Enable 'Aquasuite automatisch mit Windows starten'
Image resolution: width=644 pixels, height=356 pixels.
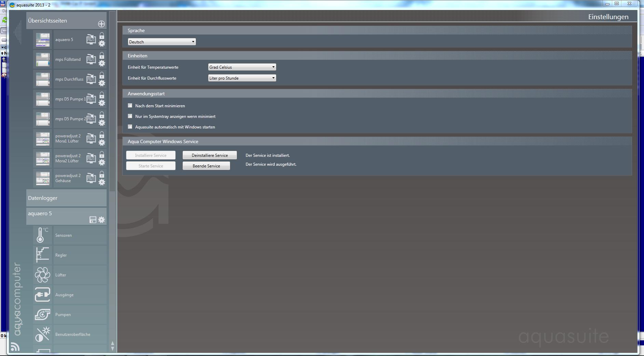click(130, 127)
